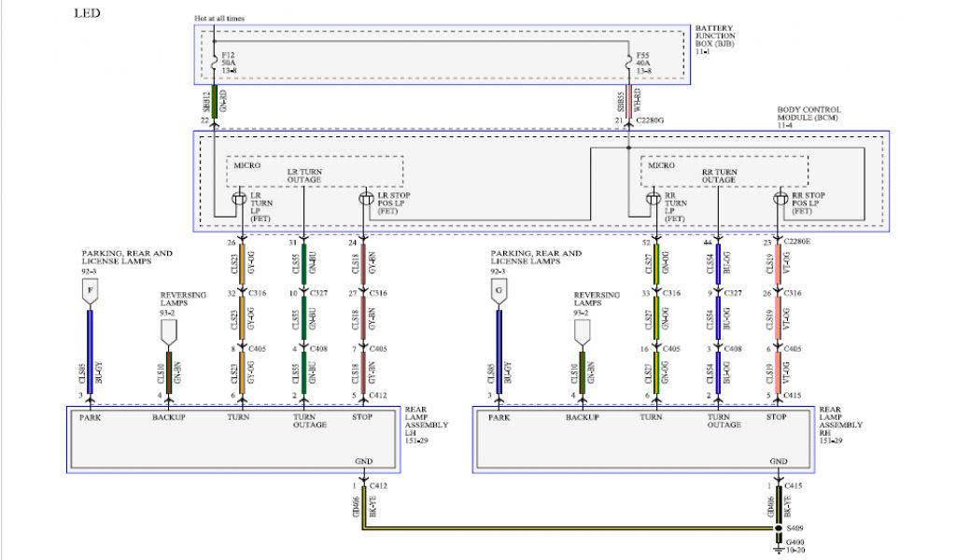This screenshot has height=560, width=956.
Task: Click the F reference connector marker
Action: (x=90, y=294)
